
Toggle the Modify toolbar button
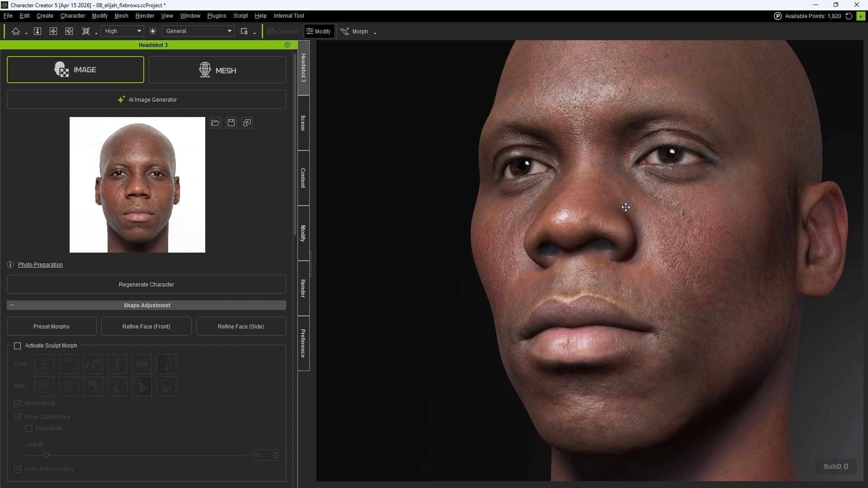coord(319,31)
